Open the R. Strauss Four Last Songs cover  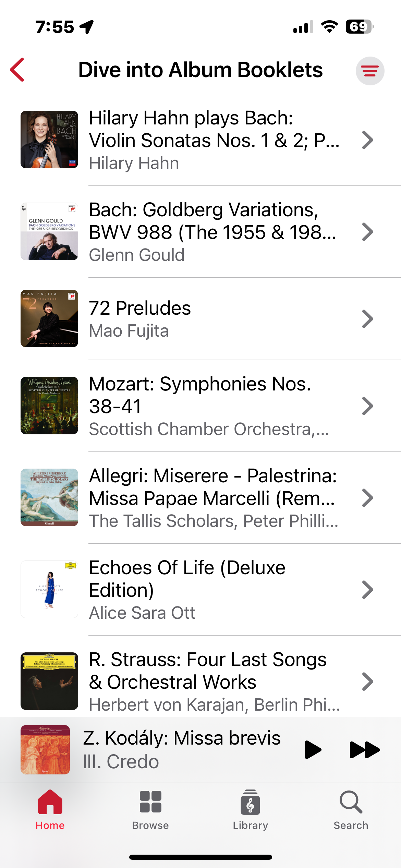[49, 681]
